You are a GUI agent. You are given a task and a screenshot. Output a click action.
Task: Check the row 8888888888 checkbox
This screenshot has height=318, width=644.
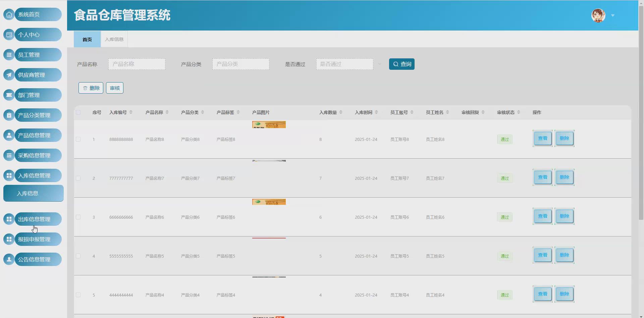pos(78,139)
